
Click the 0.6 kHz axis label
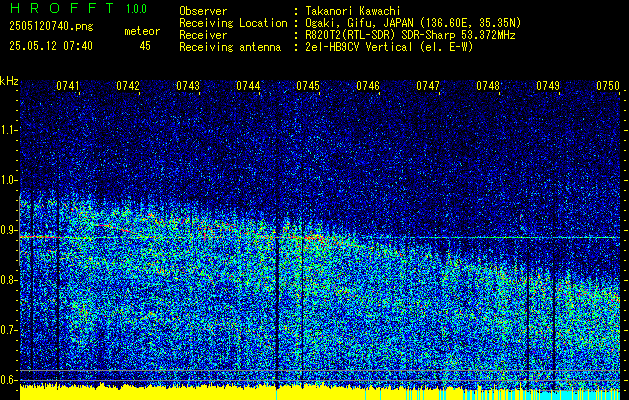pos(8,380)
